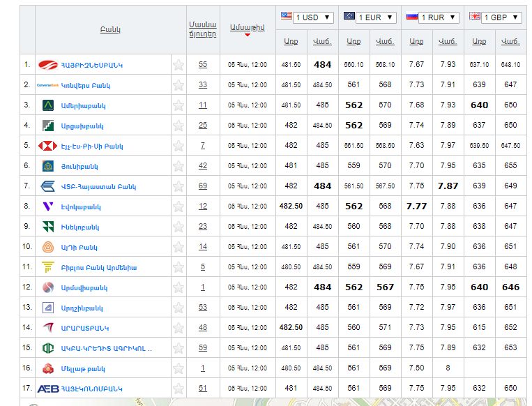Click the ԱյԴի Բանկ orange logo
532x406 pixels.
(x=48, y=247)
